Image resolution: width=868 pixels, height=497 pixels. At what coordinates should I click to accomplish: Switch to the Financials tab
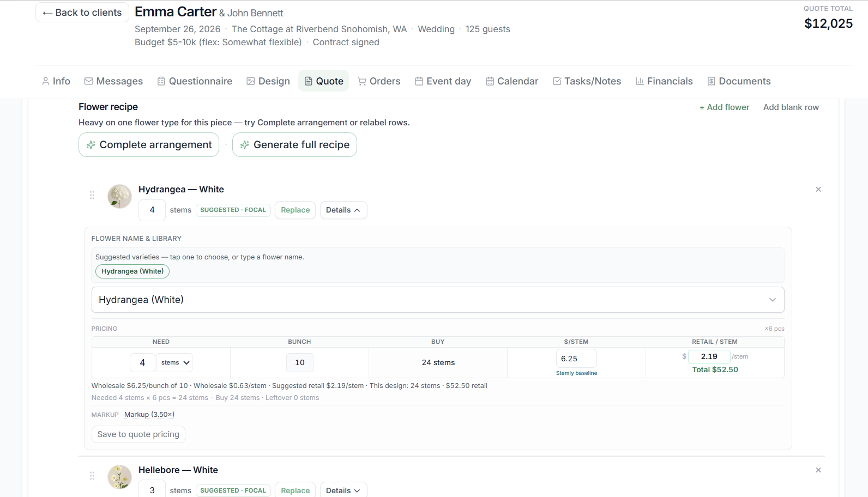[x=664, y=81]
